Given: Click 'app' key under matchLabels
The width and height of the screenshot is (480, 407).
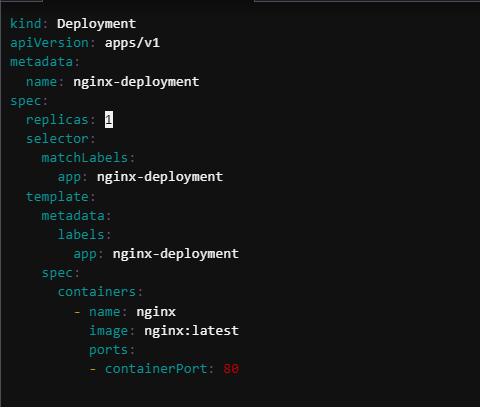Looking at the screenshot, I should tap(69, 178).
